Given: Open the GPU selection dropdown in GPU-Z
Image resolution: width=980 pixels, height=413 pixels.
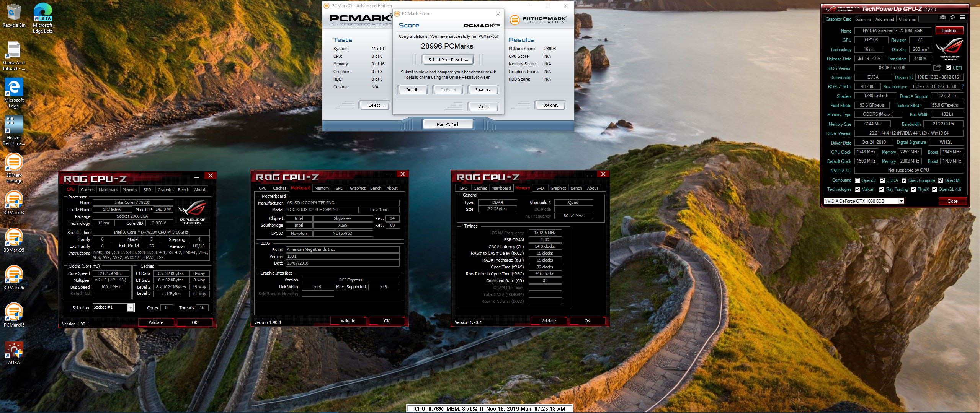Looking at the screenshot, I should (864, 201).
